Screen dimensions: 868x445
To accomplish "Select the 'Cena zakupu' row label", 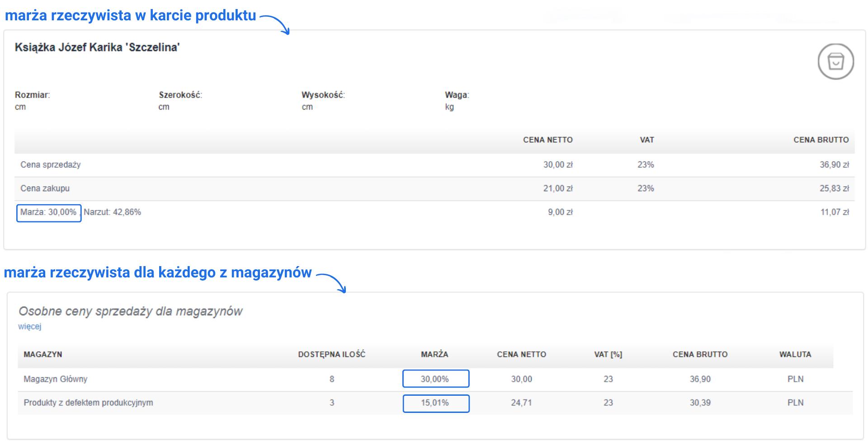I will tap(45, 188).
